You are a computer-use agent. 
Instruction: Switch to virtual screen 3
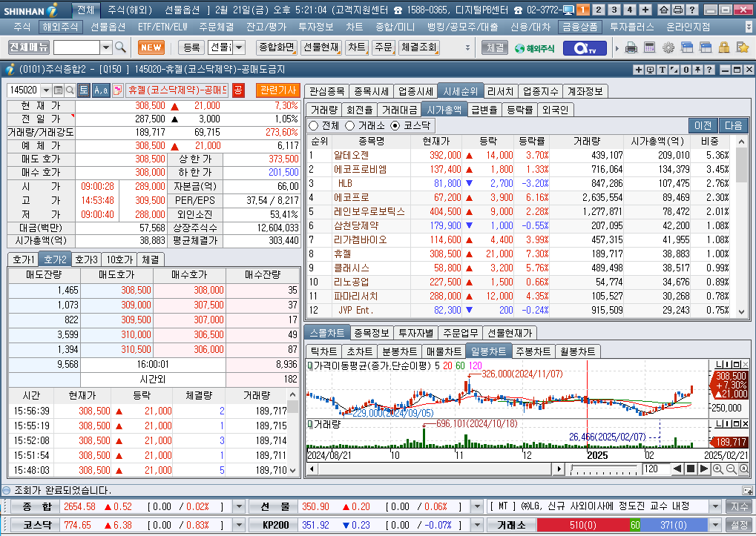(x=614, y=10)
